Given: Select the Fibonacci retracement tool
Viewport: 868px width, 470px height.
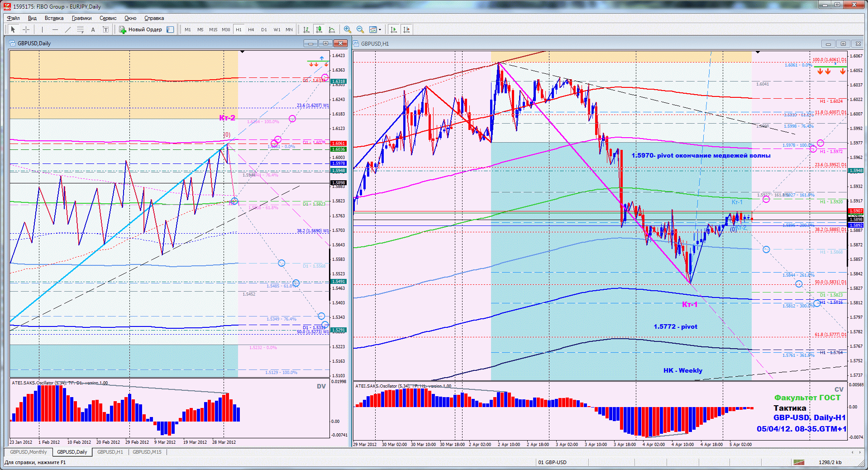Looking at the screenshot, I should pyautogui.click(x=81, y=29).
